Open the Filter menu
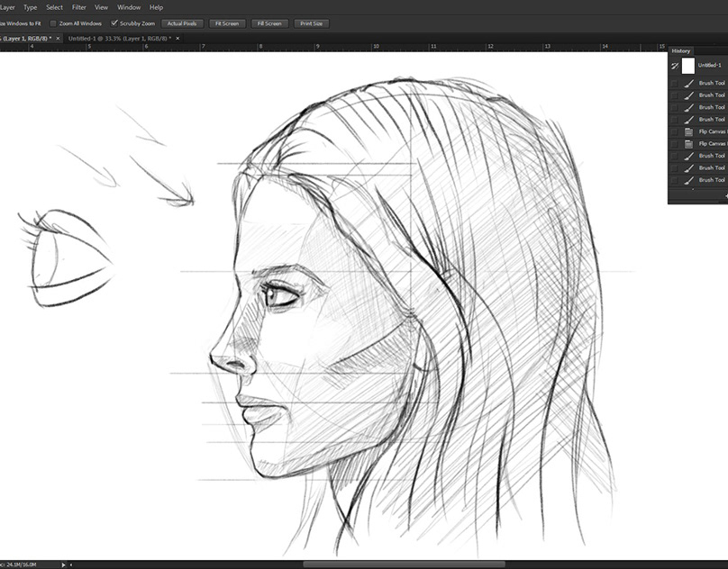 [79, 7]
